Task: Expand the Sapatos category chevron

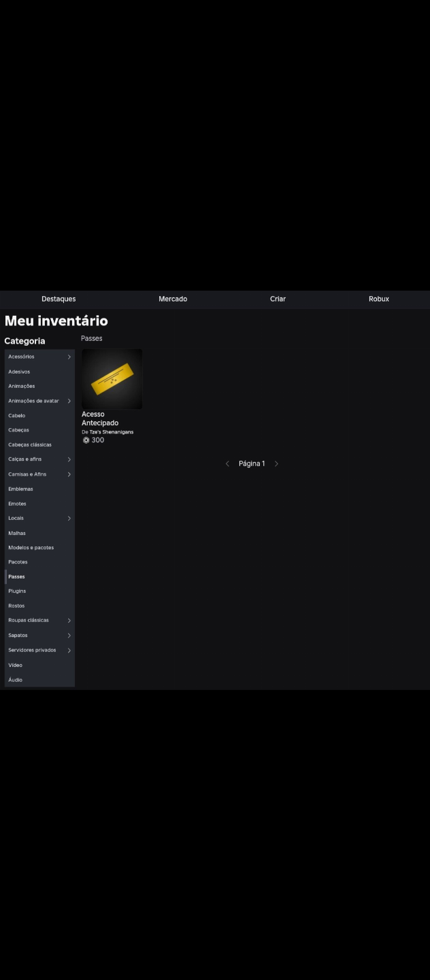Action: point(69,636)
